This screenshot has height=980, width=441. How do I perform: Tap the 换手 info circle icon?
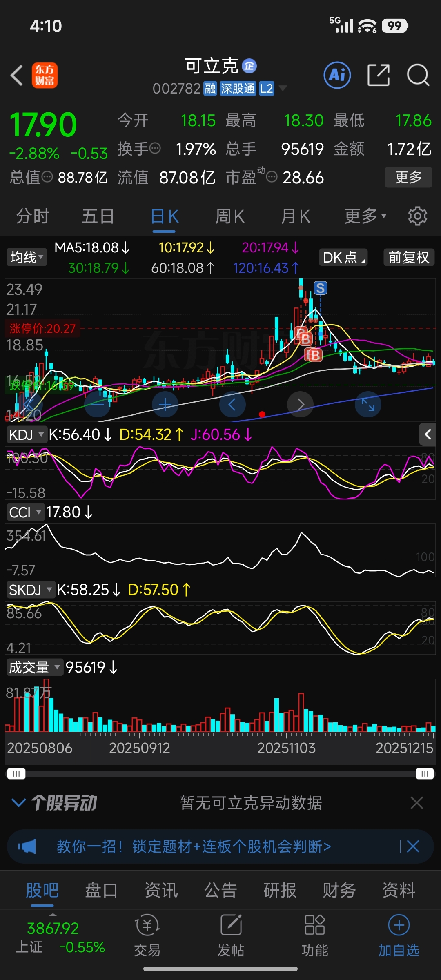(155, 148)
